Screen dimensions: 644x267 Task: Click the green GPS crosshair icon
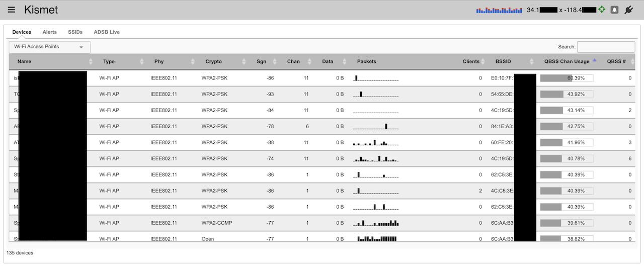point(602,10)
